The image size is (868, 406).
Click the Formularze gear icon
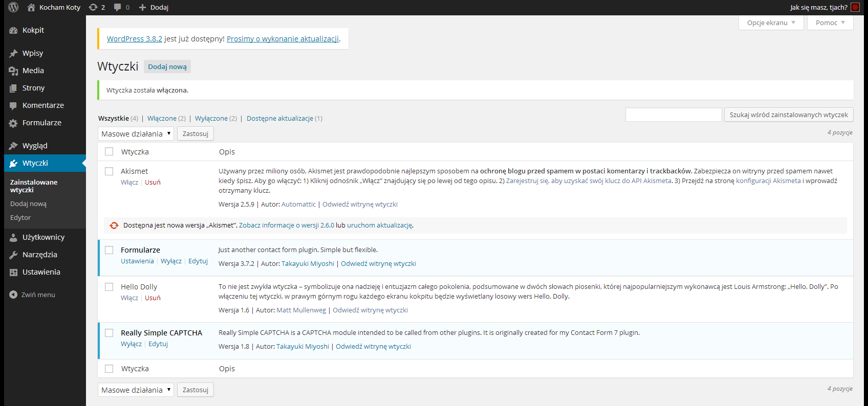[13, 123]
